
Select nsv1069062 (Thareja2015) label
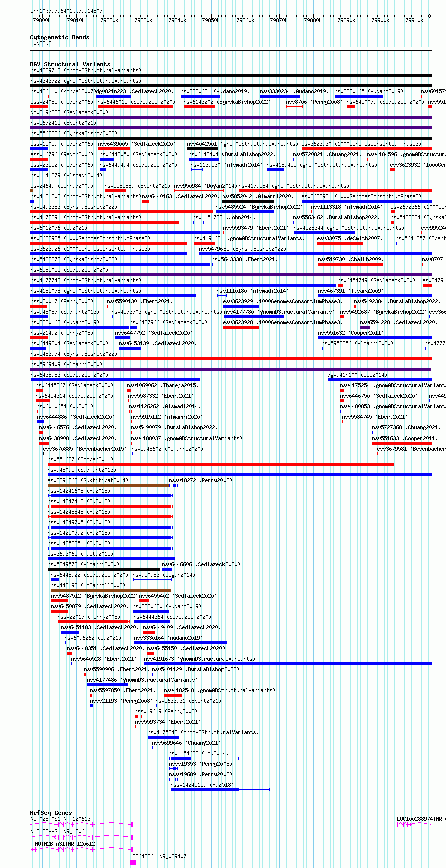click(x=163, y=385)
